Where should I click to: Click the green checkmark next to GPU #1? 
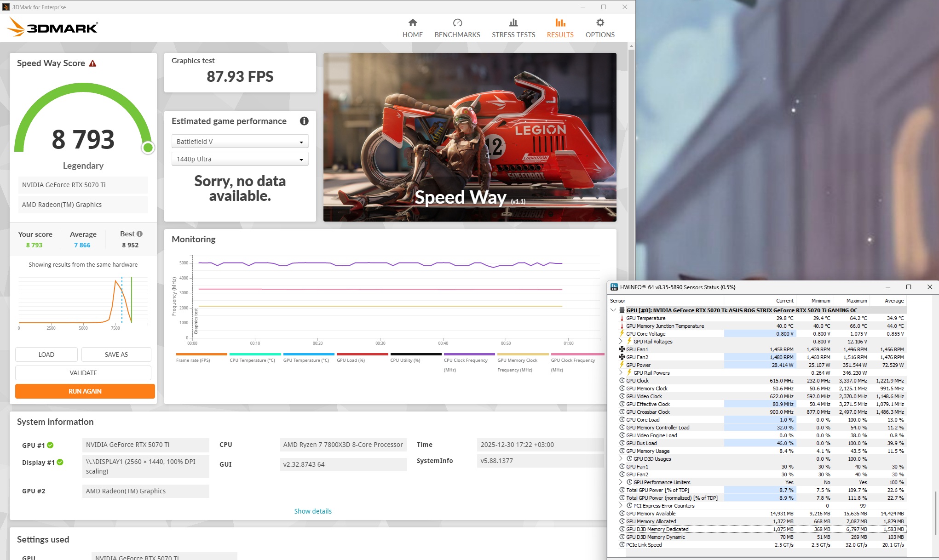click(51, 445)
